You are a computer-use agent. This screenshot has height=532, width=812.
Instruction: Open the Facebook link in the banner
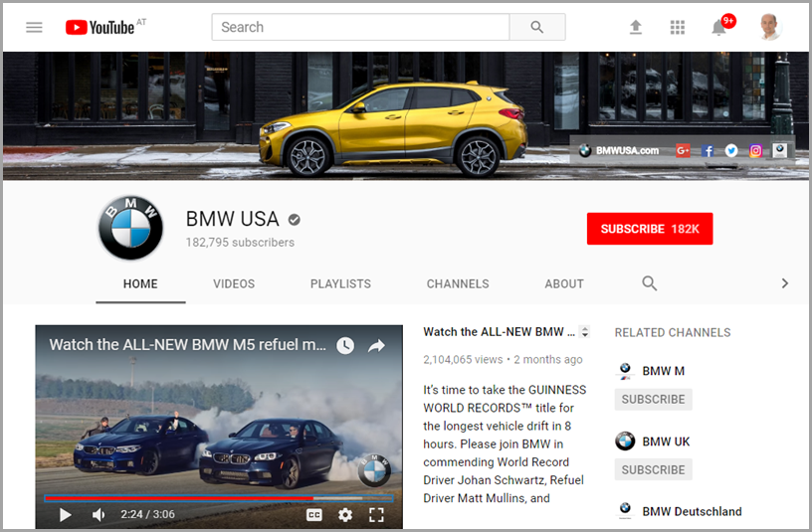click(708, 150)
